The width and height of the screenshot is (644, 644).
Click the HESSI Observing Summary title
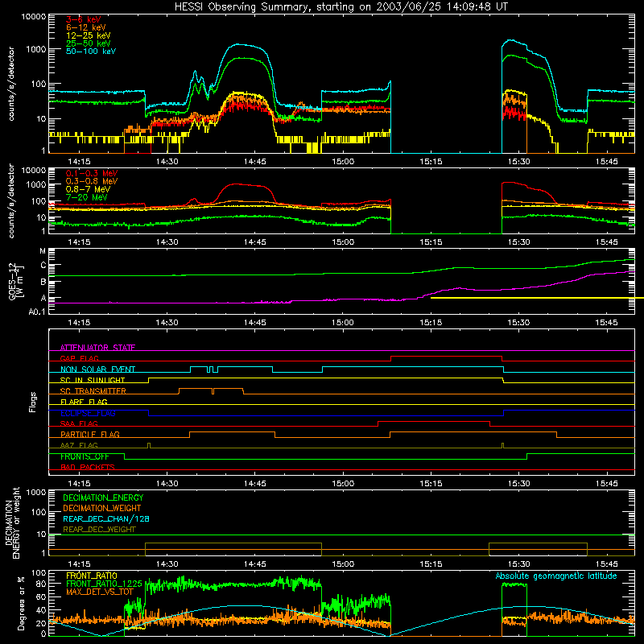pos(341,7)
